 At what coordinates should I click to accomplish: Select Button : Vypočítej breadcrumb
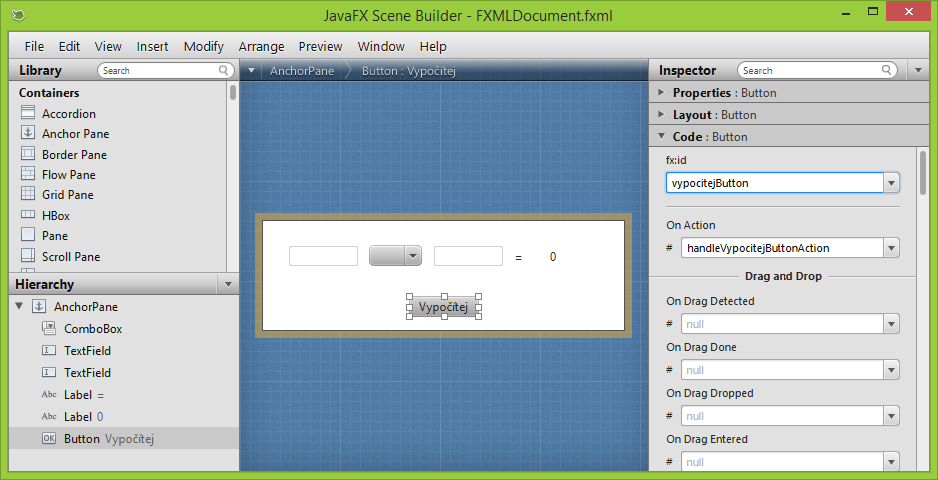tap(409, 71)
